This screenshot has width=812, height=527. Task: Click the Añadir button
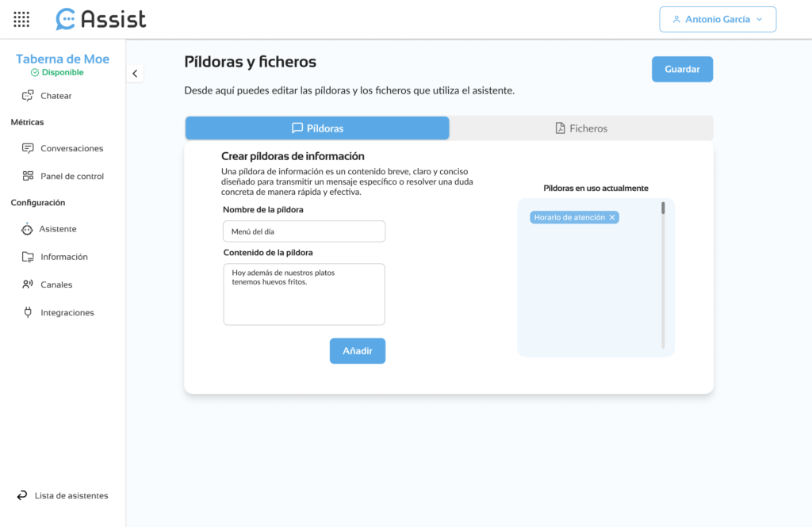point(358,351)
